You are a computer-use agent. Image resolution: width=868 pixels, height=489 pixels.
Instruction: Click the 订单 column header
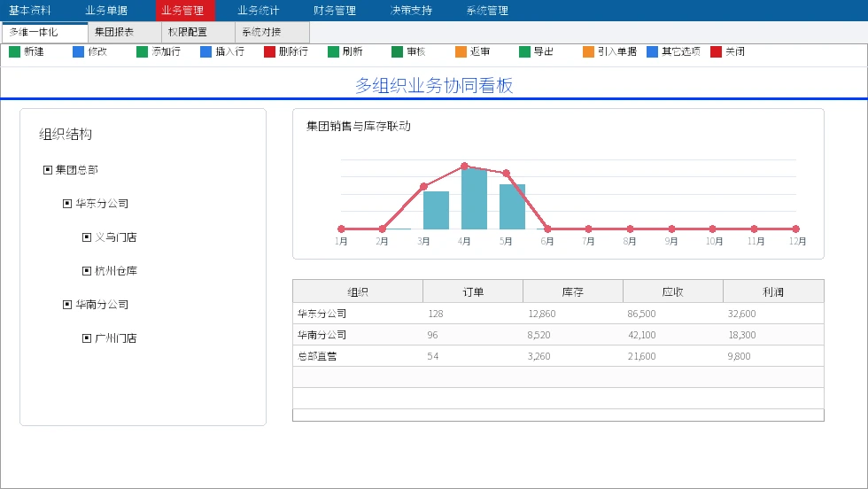tap(473, 291)
